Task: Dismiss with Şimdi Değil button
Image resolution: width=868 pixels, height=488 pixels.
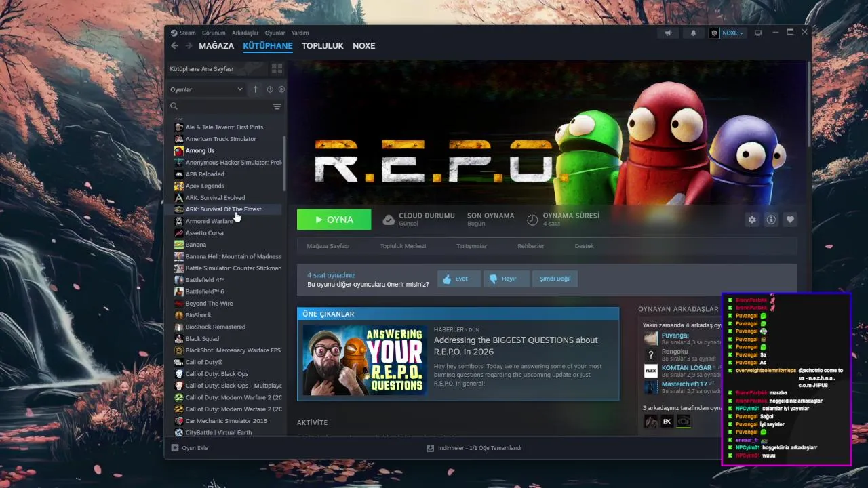Action: click(555, 279)
